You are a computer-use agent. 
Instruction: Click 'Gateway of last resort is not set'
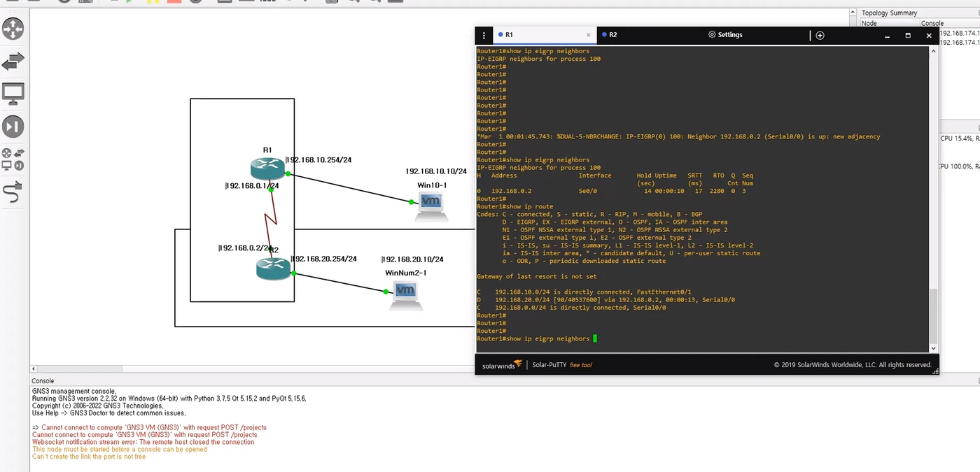(x=536, y=277)
